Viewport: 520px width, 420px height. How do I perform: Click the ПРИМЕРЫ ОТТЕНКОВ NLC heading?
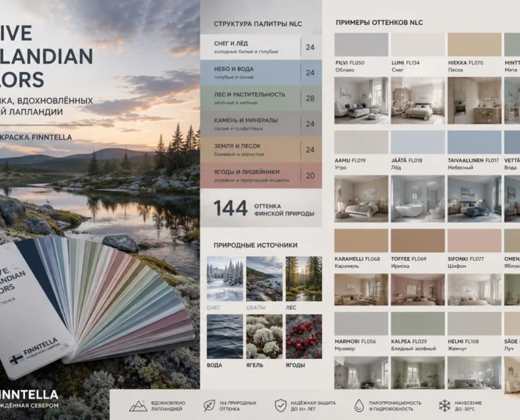[x=379, y=23]
